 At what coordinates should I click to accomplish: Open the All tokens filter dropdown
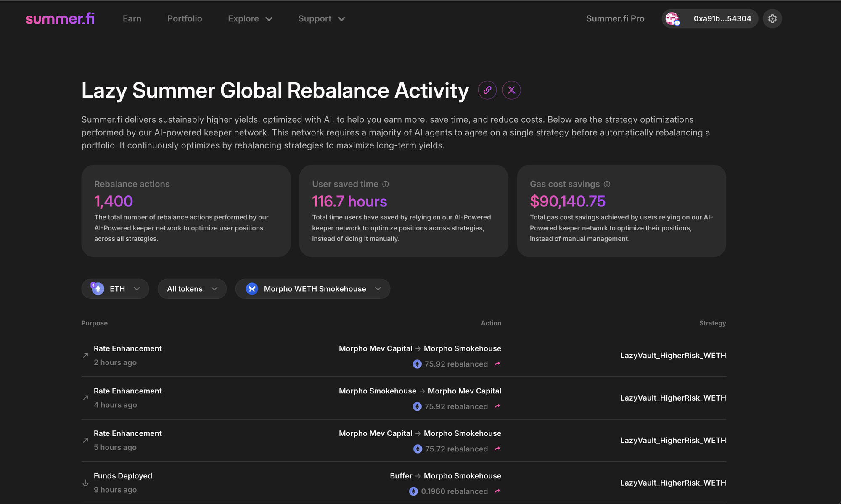(192, 289)
